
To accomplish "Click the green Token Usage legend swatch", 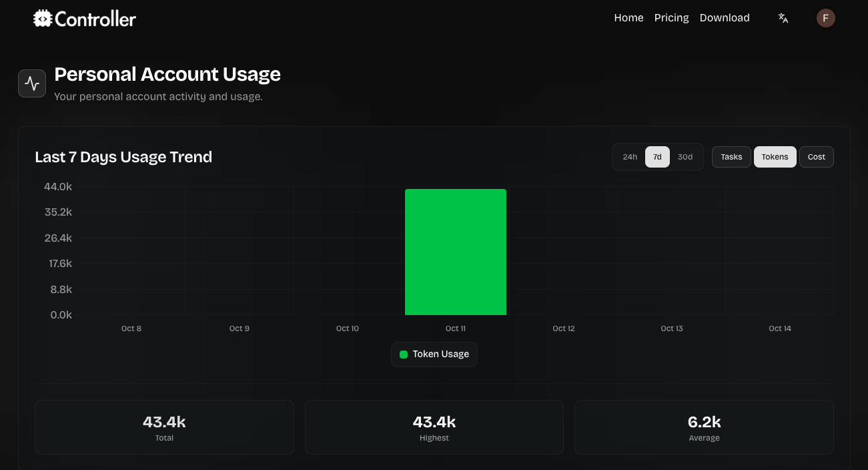I will point(404,355).
